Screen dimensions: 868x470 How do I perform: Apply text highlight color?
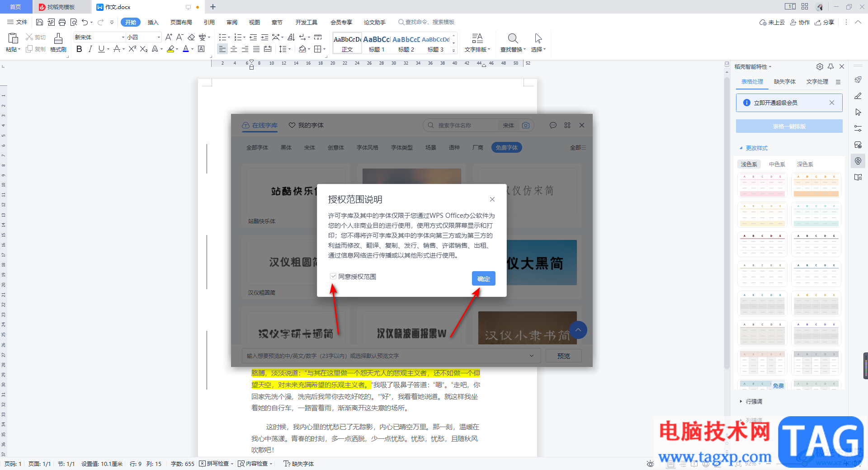170,49
